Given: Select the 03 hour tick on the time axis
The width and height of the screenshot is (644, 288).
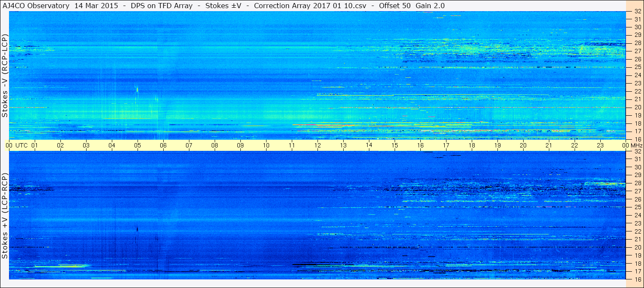Looking at the screenshot, I should [x=86, y=145].
